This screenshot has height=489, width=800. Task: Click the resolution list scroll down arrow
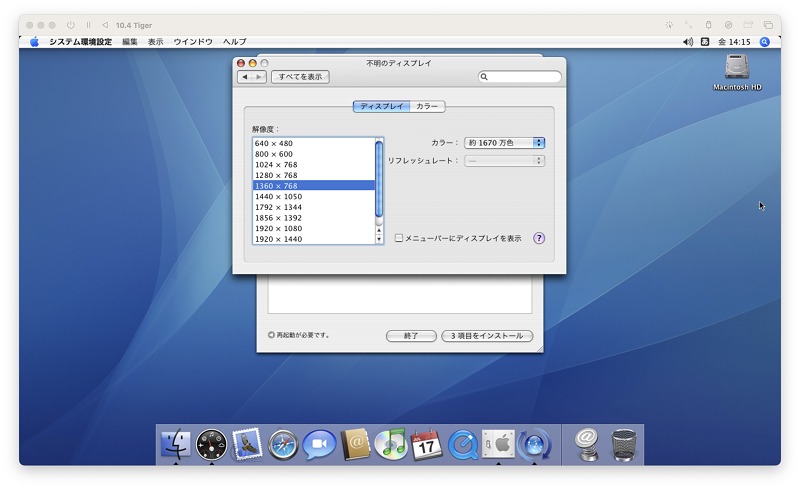click(x=379, y=239)
